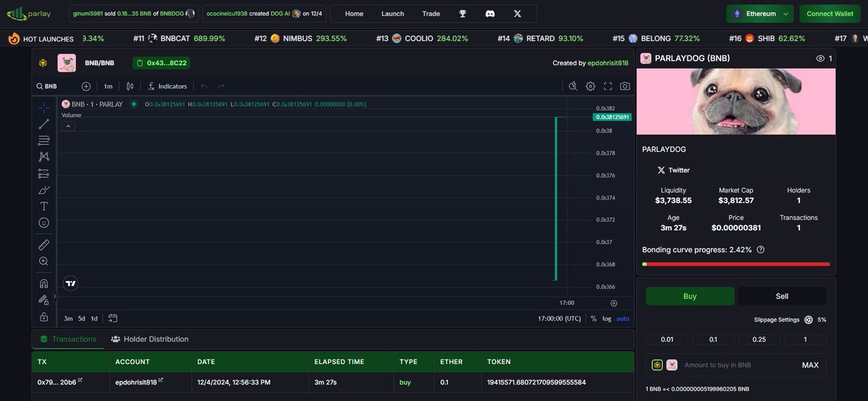Click the bonding curve progress bar
The image size is (868, 401).
click(x=736, y=264)
